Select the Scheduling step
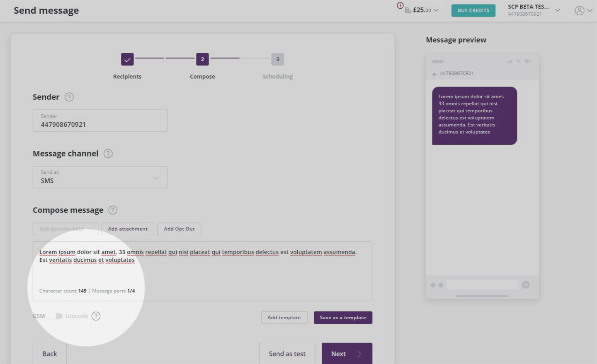 click(x=277, y=59)
